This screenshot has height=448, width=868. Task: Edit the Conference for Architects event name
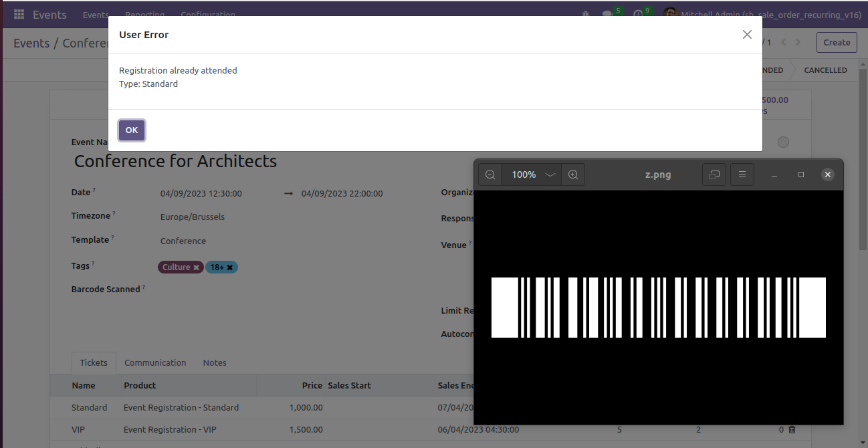(175, 161)
